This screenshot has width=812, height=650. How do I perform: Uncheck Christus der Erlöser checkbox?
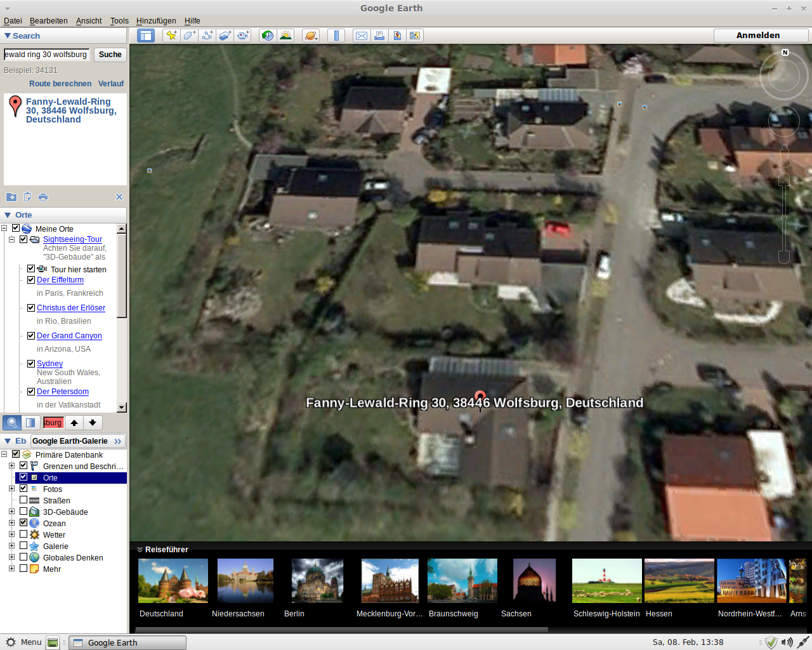click(x=31, y=307)
